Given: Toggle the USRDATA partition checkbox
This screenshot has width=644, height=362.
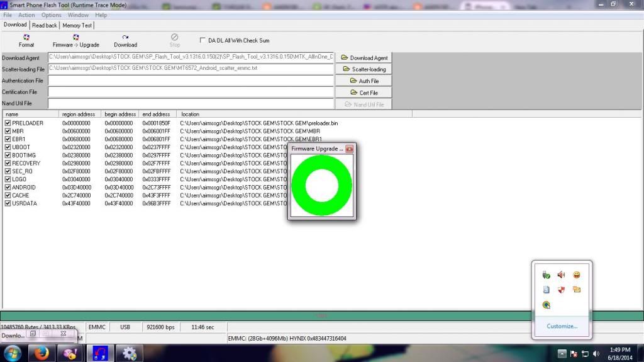Looking at the screenshot, I should (x=8, y=203).
